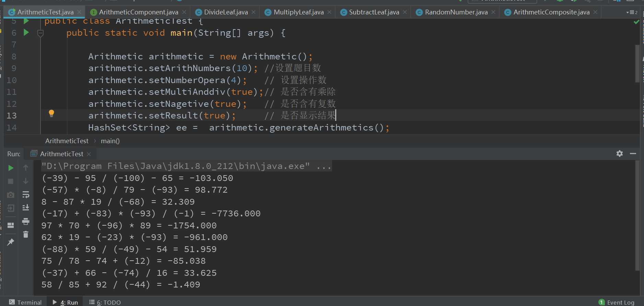Click the Terminal icon in bottom bar
644x306 pixels.
(x=12, y=302)
